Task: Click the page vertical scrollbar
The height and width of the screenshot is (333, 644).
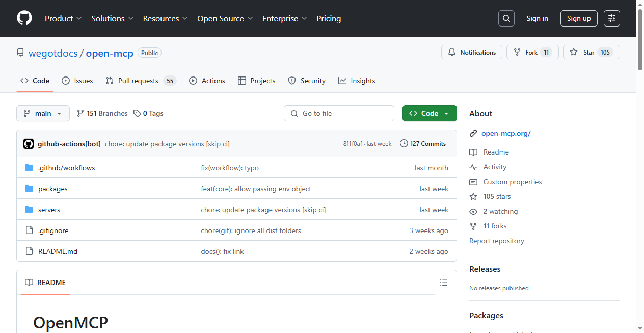Action: click(x=640, y=41)
